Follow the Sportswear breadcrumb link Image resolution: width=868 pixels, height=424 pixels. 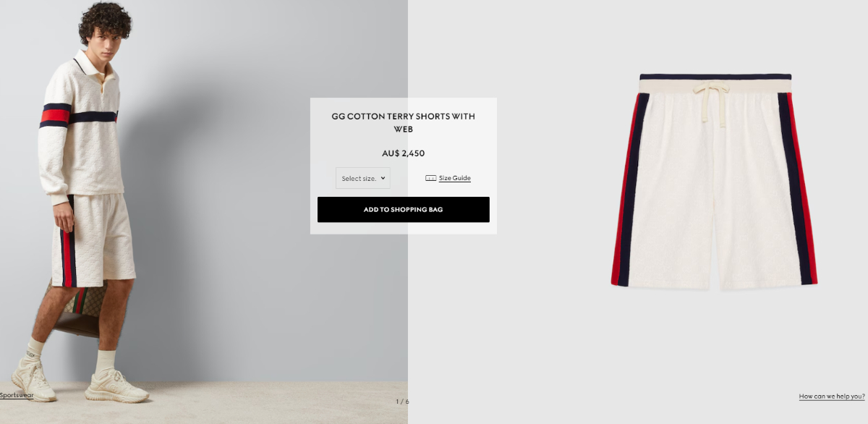pyautogui.click(x=17, y=395)
